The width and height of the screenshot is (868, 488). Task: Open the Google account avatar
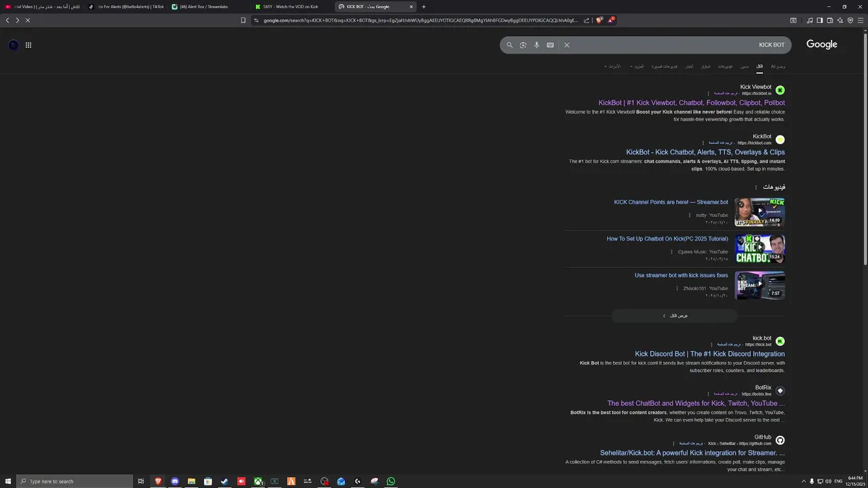(x=14, y=45)
